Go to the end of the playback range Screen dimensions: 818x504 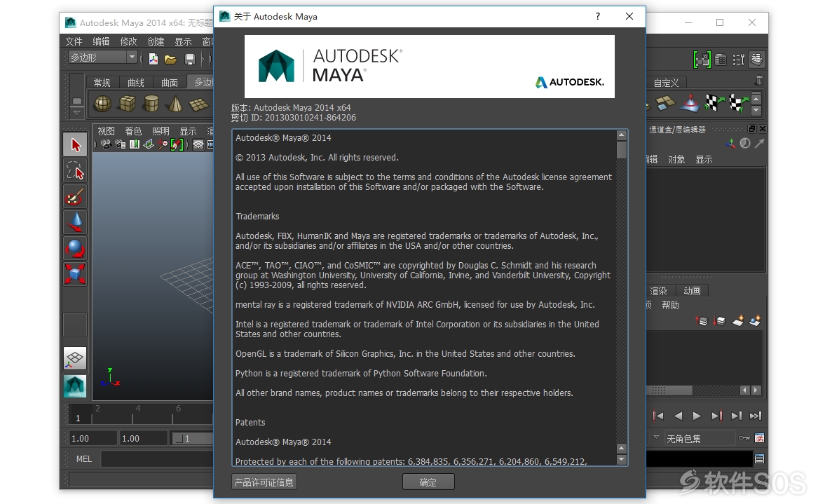tap(756, 416)
